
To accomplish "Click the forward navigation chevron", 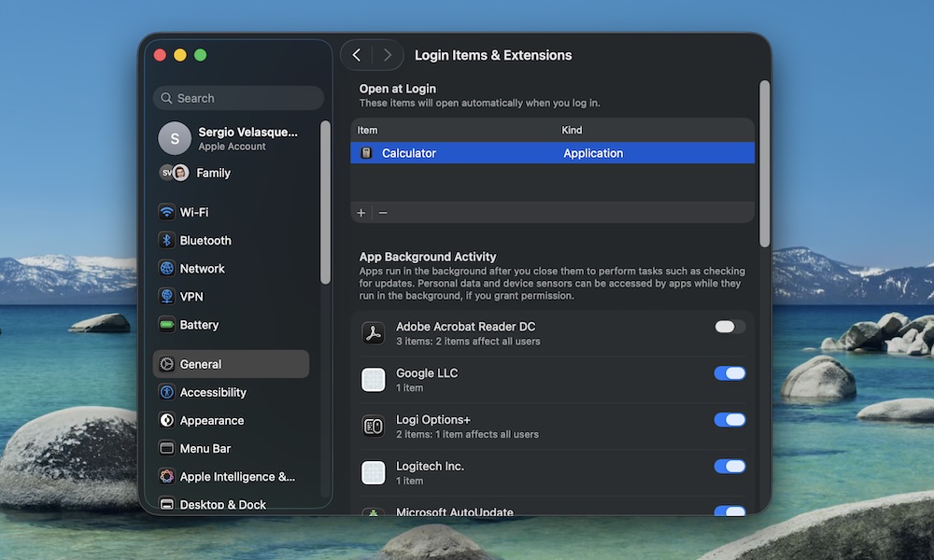I will coord(388,55).
